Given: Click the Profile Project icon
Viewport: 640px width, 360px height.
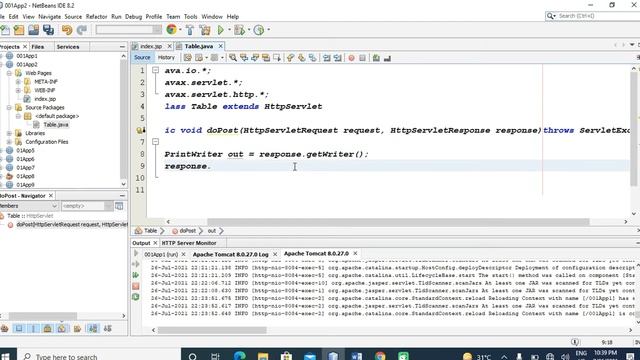Looking at the screenshot, I should click(259, 30).
